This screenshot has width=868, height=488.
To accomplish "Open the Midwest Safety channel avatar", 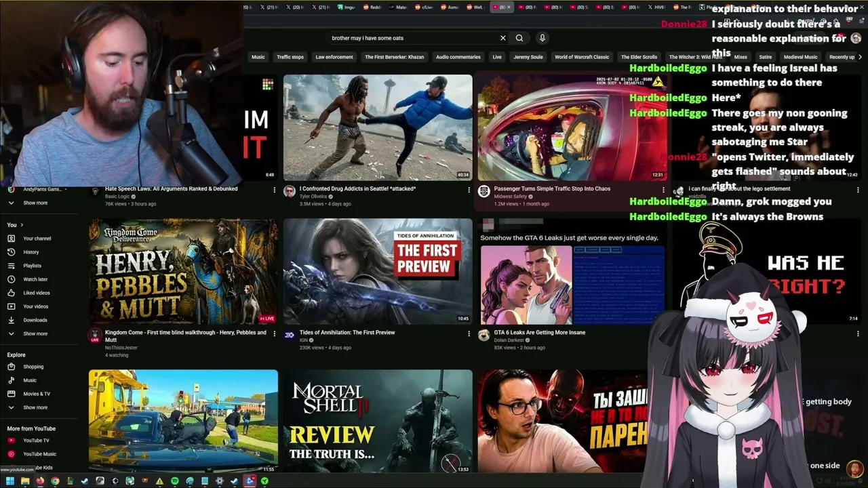I will pos(484,191).
